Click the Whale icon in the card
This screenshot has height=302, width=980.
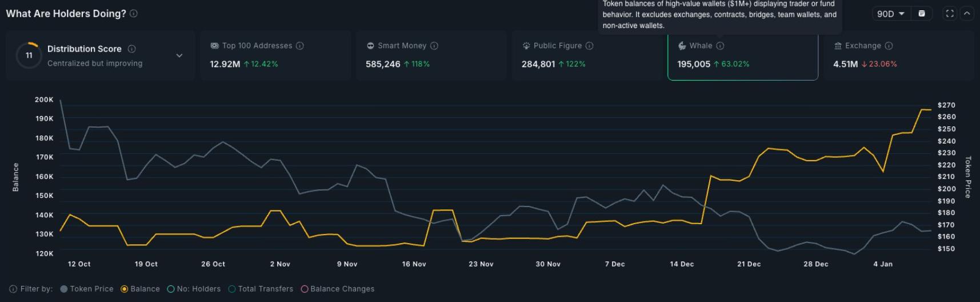[x=682, y=46]
